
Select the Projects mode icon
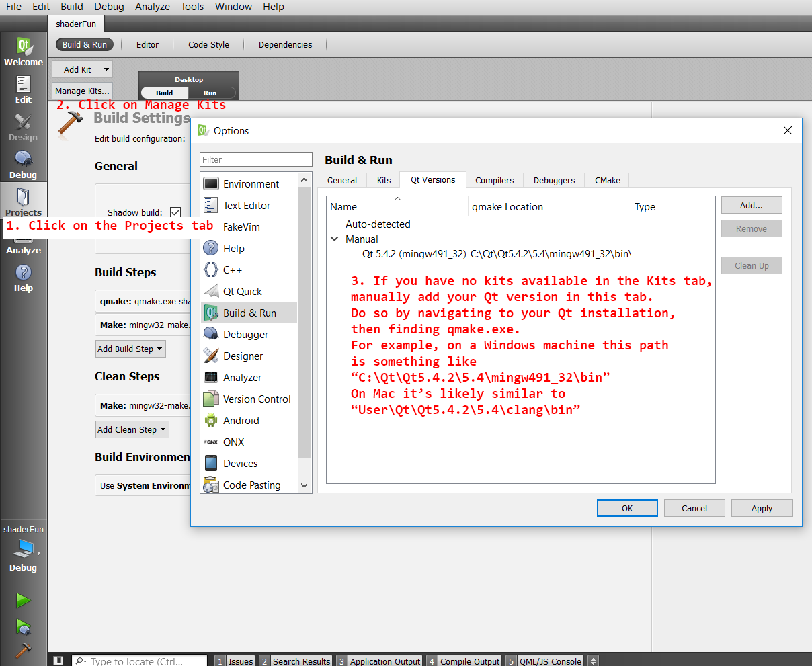(24, 202)
